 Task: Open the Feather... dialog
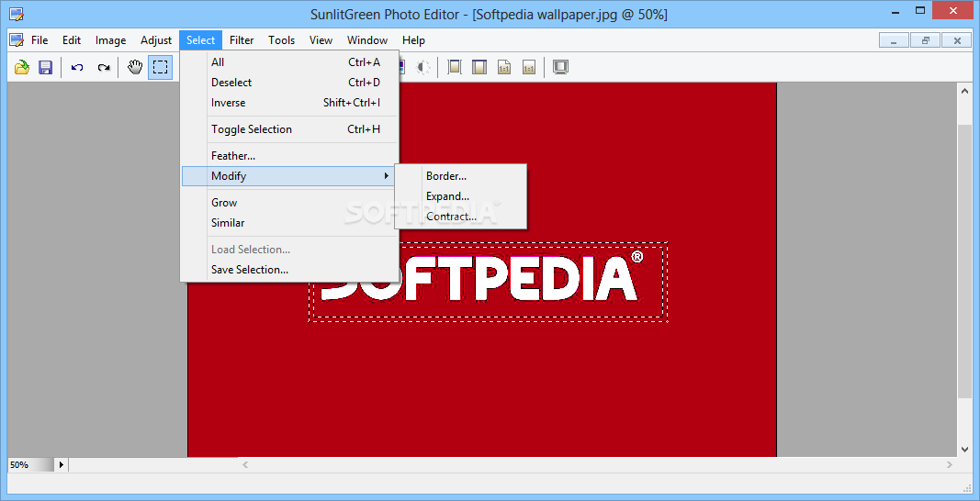click(x=289, y=156)
